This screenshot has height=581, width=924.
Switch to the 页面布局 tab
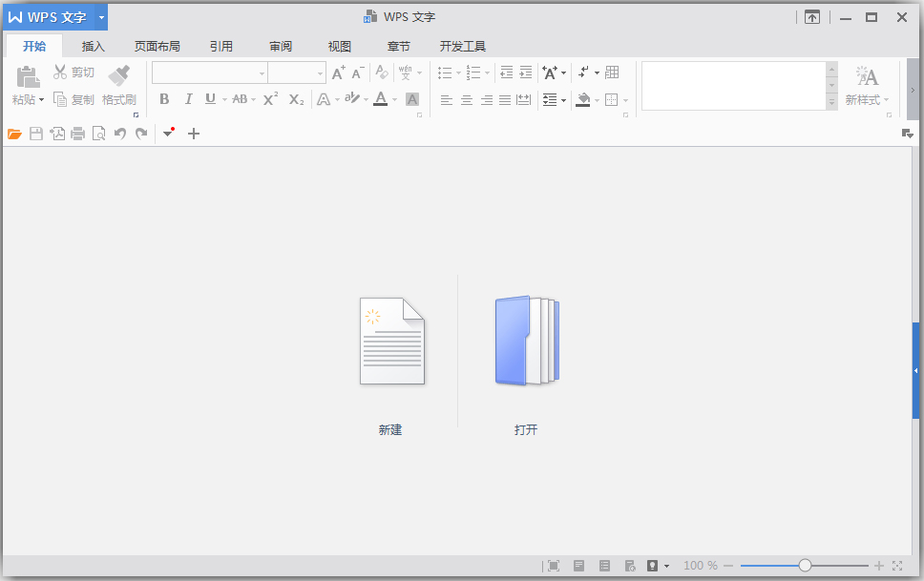point(157,47)
